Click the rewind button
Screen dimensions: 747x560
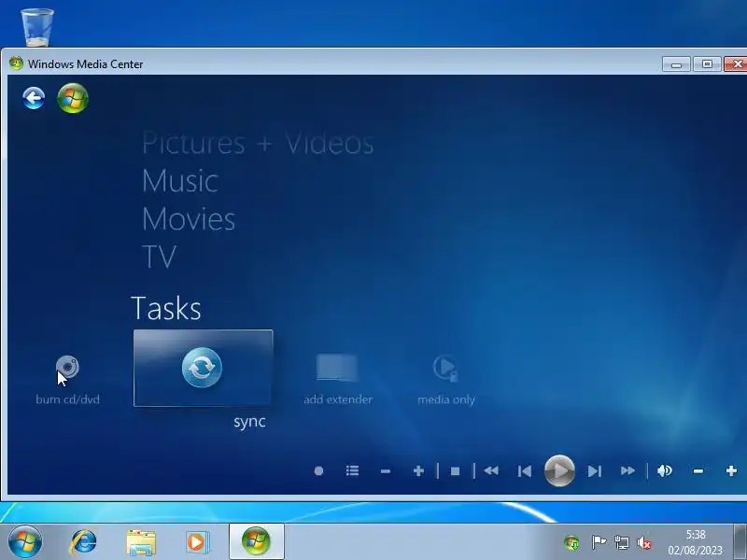(x=491, y=471)
